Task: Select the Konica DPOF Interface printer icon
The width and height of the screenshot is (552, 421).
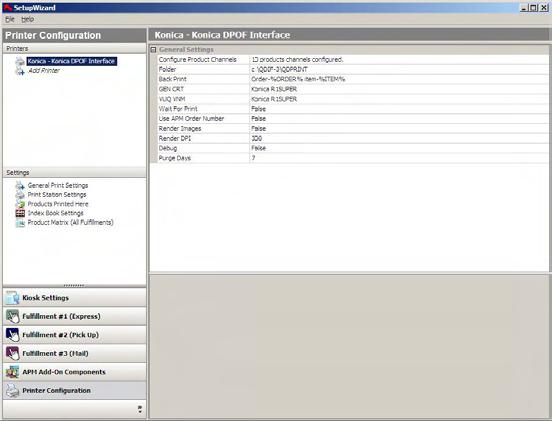Action: point(20,61)
